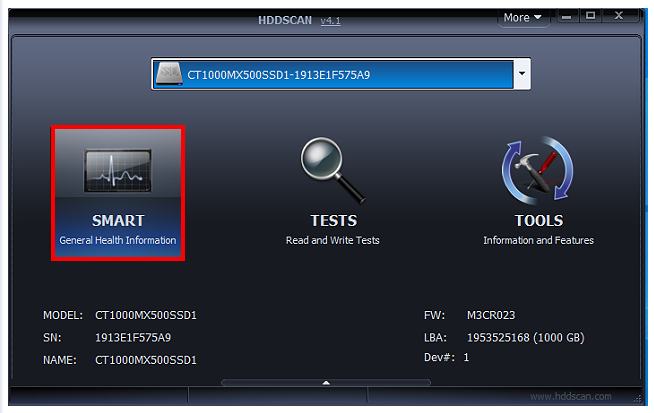Click General Health Information caption
This screenshot has width=654, height=413.
tap(118, 240)
